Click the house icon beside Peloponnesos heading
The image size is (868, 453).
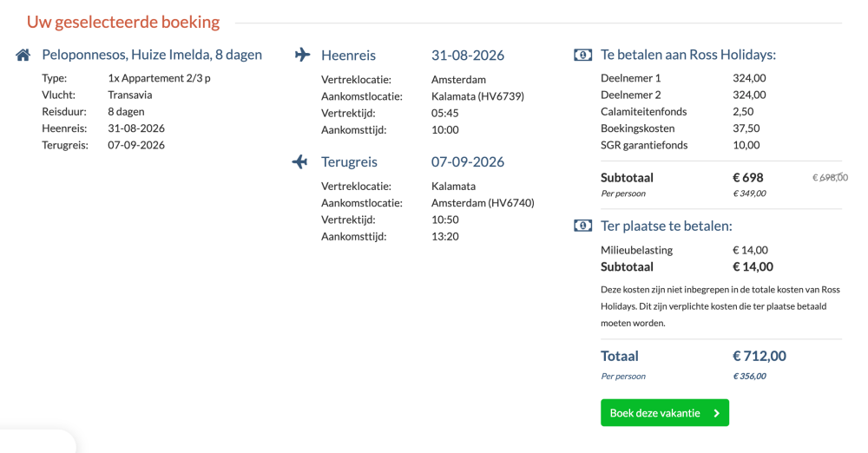[x=23, y=55]
